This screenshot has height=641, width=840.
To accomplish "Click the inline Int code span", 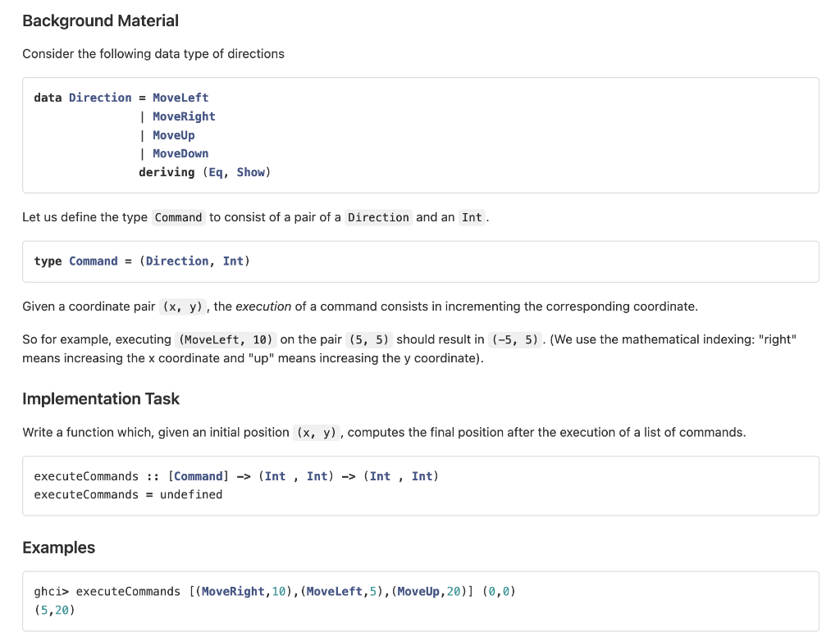I will pyautogui.click(x=472, y=217).
